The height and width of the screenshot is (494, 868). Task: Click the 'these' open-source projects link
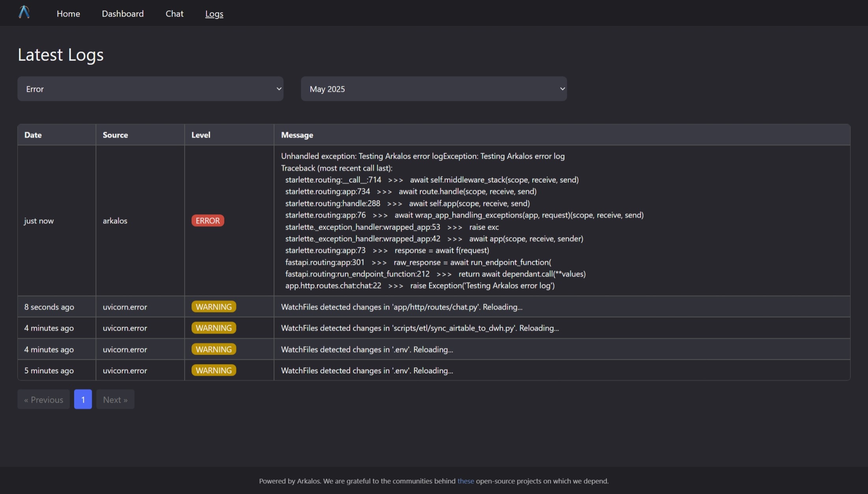click(466, 481)
